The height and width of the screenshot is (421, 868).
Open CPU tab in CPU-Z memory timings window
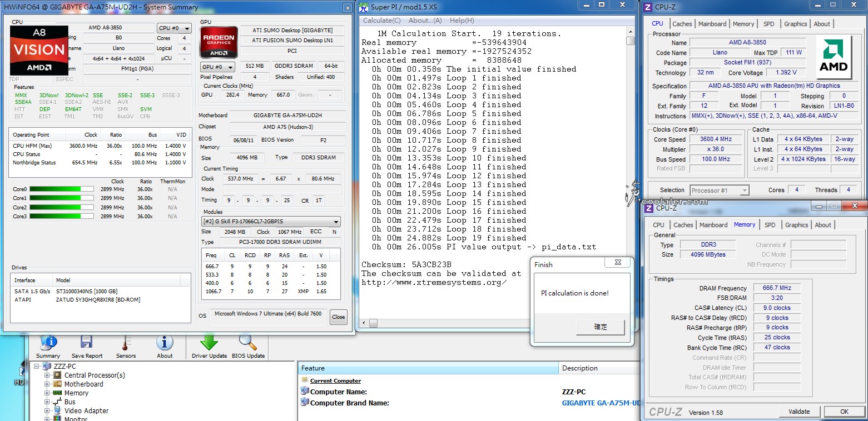tap(659, 225)
